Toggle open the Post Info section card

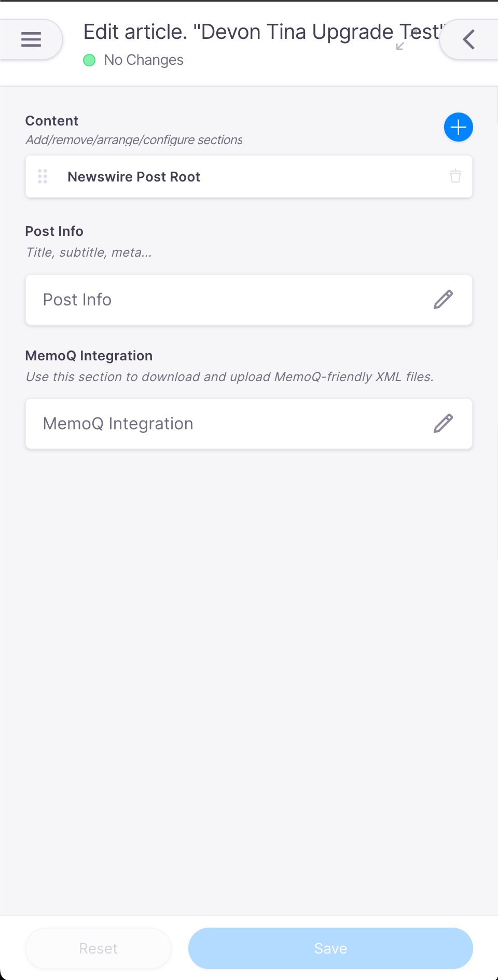[x=208, y=300]
